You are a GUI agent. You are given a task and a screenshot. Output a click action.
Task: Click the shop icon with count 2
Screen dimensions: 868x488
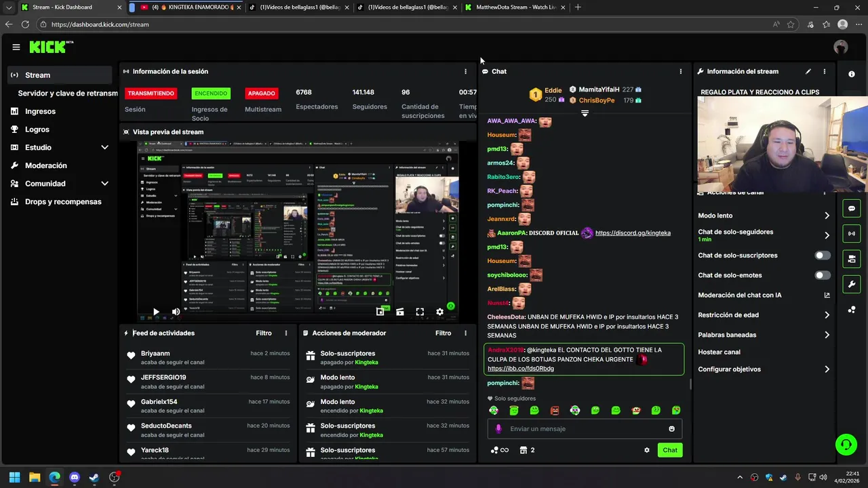coord(528,450)
